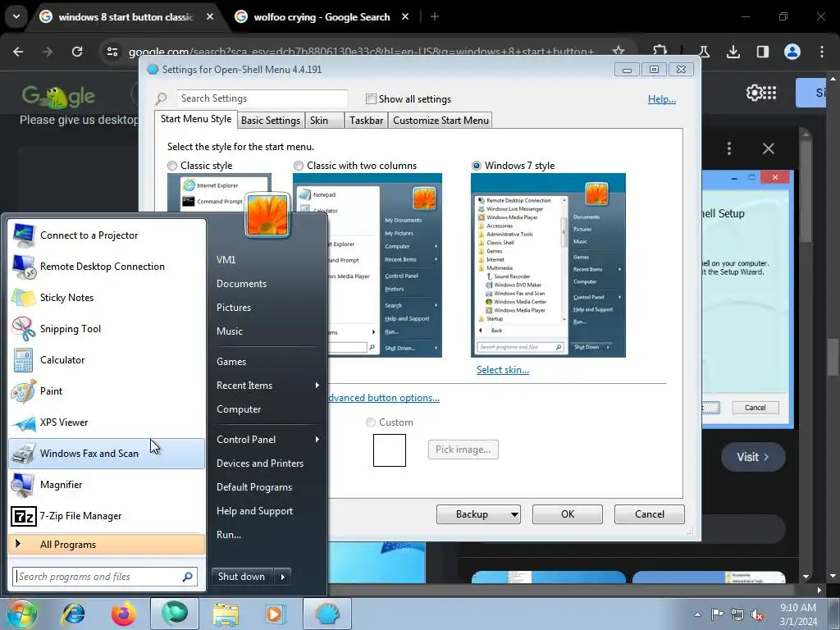Open the Backup dropdown button
The height and width of the screenshot is (630, 840).
(478, 514)
